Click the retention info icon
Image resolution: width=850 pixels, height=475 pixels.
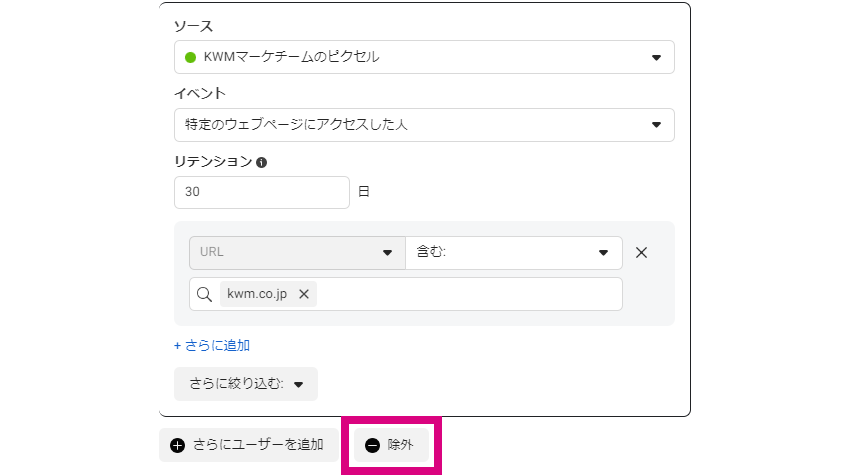point(261,162)
